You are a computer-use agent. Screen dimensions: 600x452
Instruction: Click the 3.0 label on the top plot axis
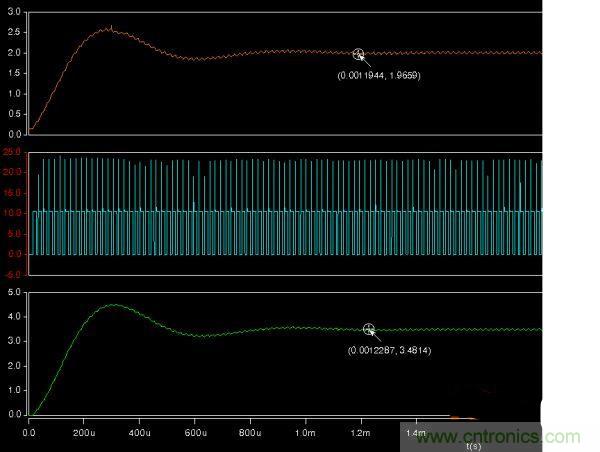tap(13, 12)
